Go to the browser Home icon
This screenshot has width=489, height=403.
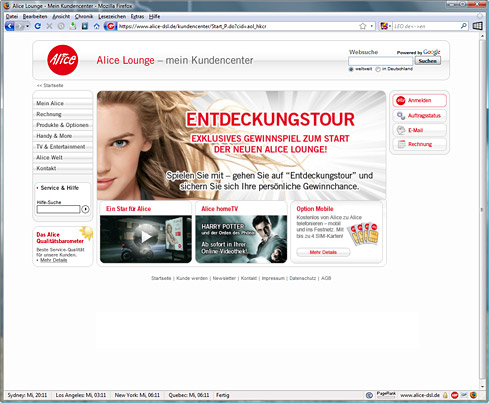coord(96,26)
